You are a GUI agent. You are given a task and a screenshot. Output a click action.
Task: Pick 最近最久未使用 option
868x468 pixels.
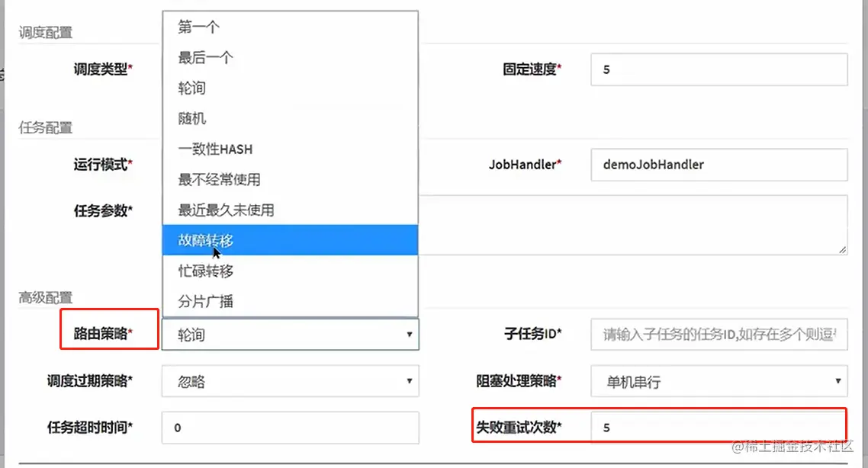pos(290,210)
